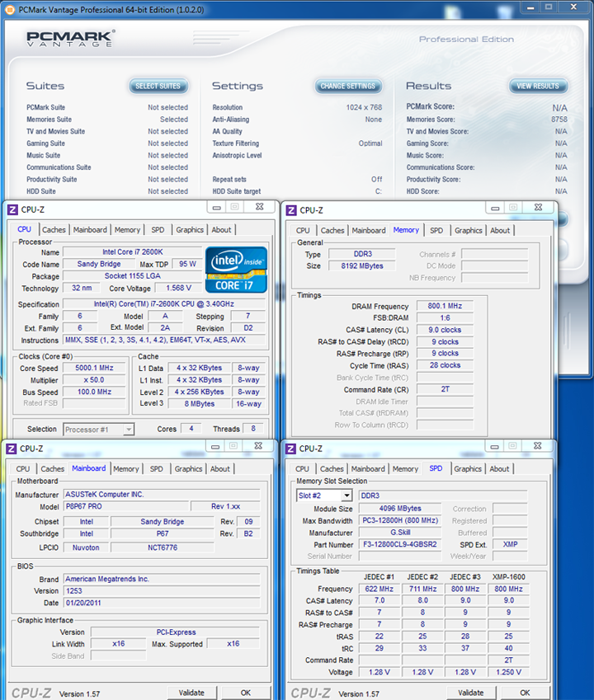
Task: Switch to Caches tab in CPU window
Action: pyautogui.click(x=54, y=230)
